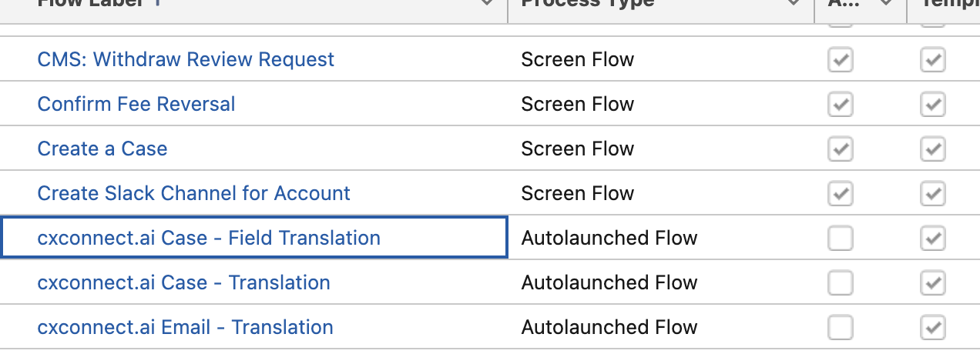Screen dimensions: 980x354
Task: Check A… column box for cxconnect.ai Email - Translation
Action: 841,328
